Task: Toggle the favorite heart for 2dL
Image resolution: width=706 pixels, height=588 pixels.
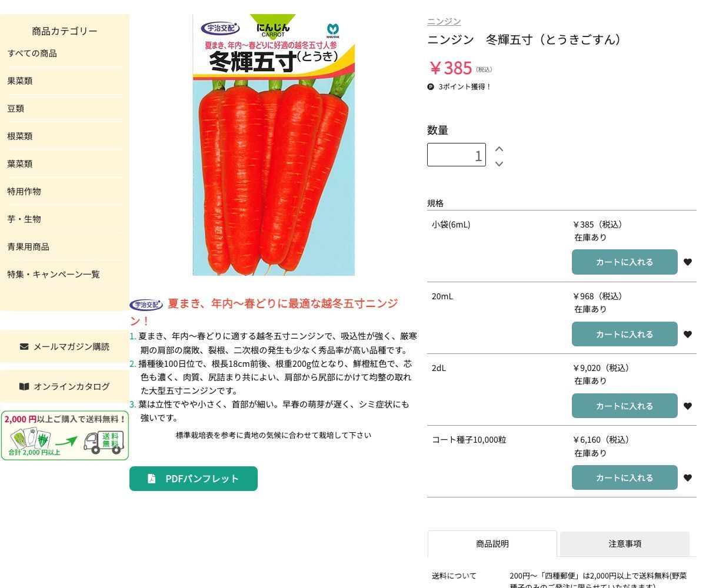Action: tap(688, 406)
